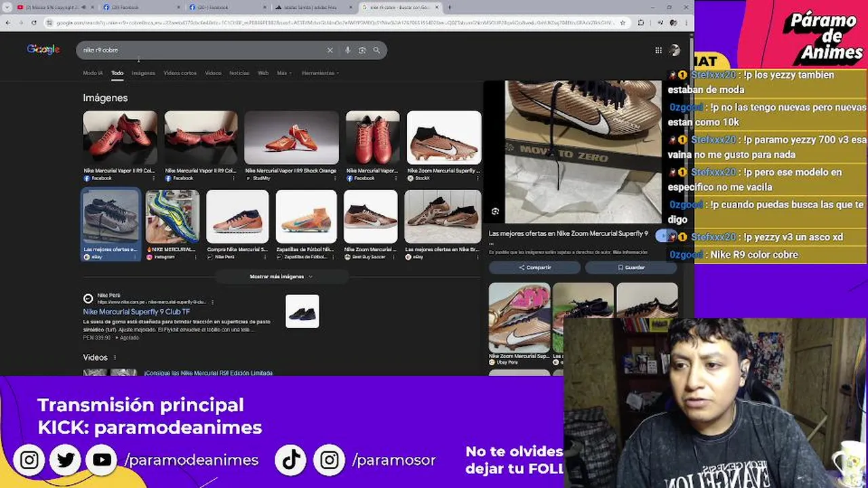Open Nike Mercurial Superfly 9 Club TF link
Viewport: 868px width, 488px height.
(136, 312)
